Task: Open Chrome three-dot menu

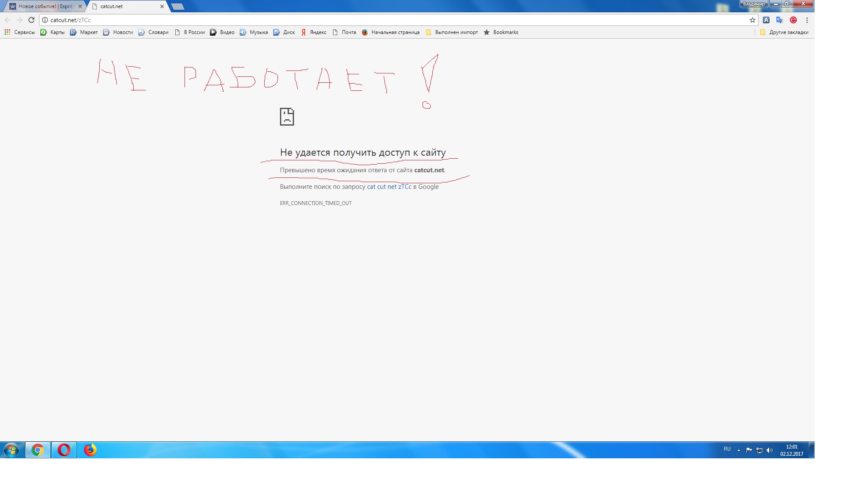Action: (x=807, y=20)
